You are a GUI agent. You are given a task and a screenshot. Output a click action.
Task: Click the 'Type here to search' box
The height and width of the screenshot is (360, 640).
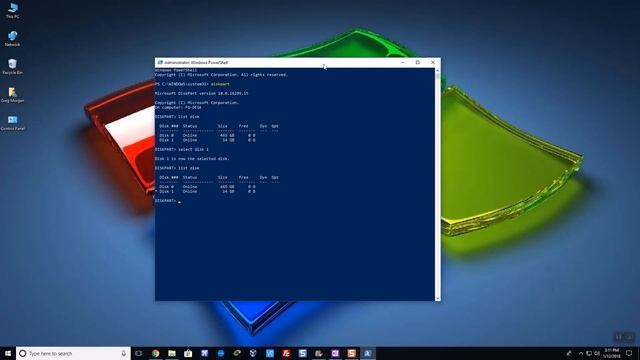point(73,353)
